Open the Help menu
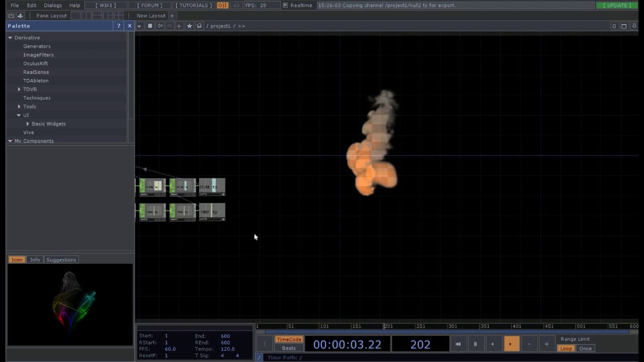The height and width of the screenshot is (362, 644). click(x=74, y=5)
